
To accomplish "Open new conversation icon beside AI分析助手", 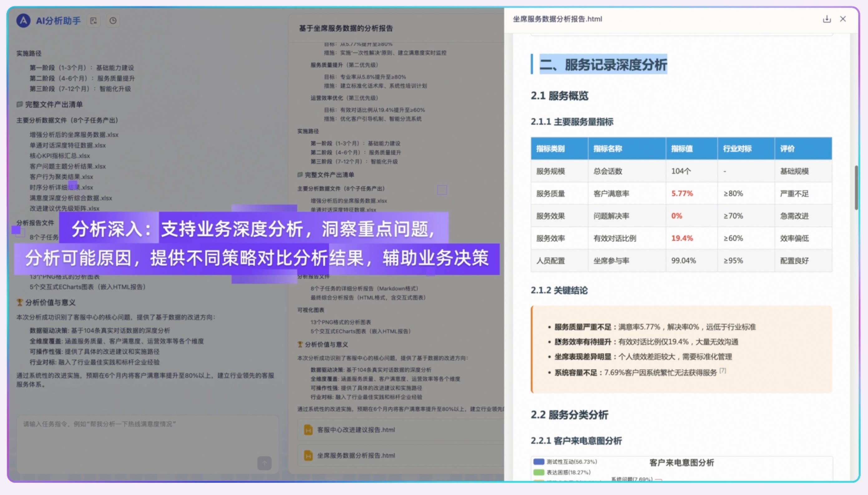I will [93, 21].
